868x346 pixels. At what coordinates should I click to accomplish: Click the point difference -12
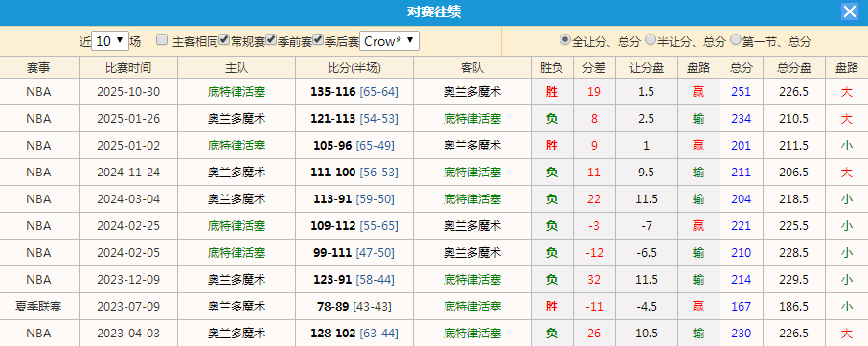pos(594,252)
